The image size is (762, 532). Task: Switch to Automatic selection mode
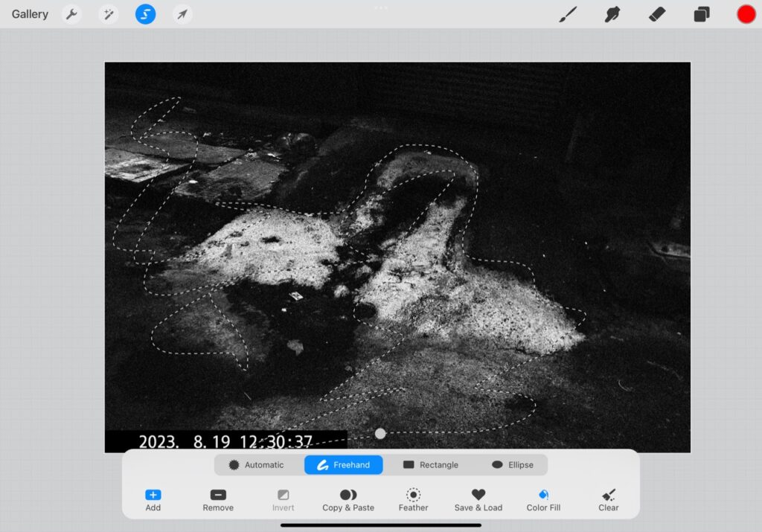256,465
